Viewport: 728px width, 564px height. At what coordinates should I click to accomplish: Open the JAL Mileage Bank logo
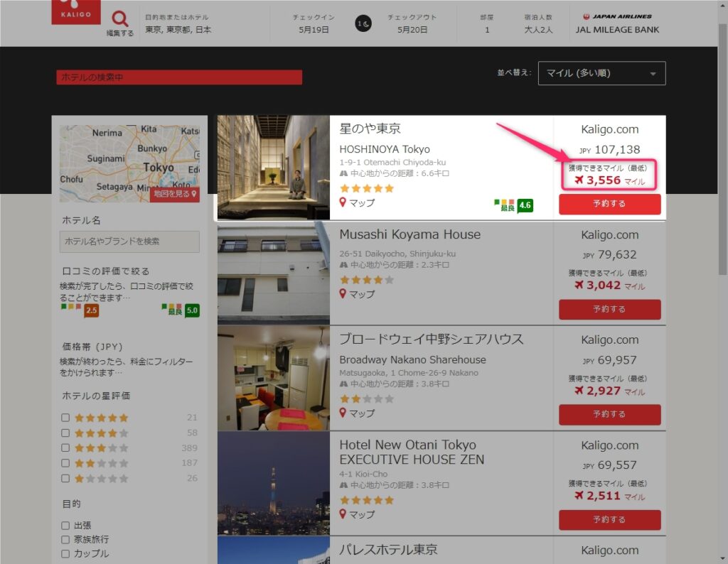click(x=617, y=23)
